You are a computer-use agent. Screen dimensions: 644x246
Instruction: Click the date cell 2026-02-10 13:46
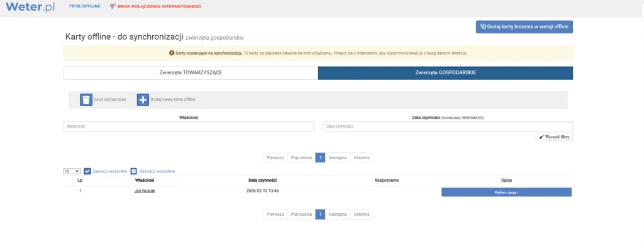point(262,191)
